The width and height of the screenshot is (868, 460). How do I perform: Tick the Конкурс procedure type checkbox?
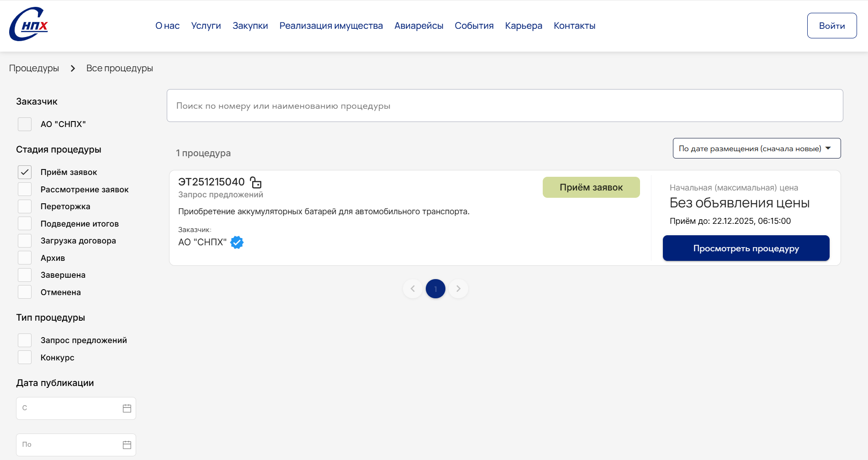[25, 357]
